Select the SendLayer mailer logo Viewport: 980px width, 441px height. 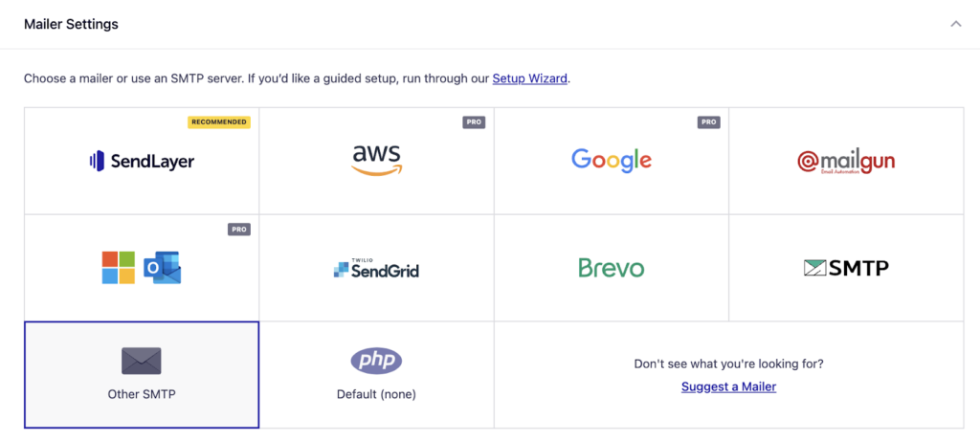point(142,161)
